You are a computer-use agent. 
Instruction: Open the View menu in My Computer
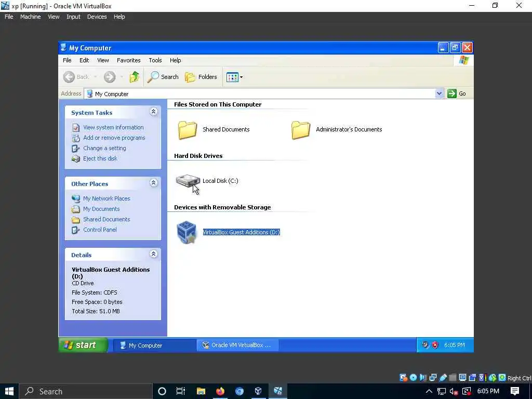[x=103, y=60]
